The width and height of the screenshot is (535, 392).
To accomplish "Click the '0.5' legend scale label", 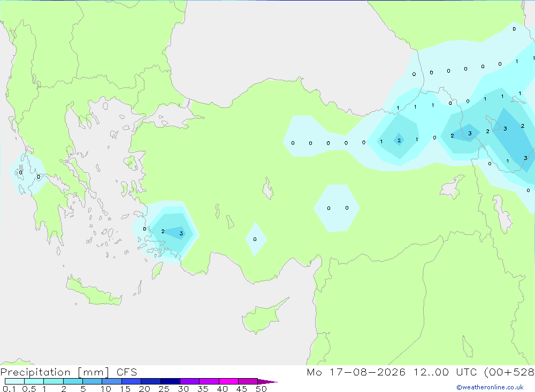I will [x=29, y=389].
